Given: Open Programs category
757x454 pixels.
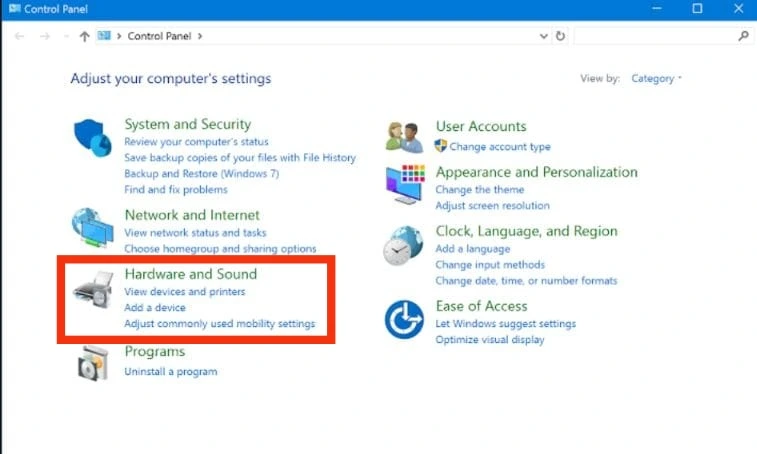Looking at the screenshot, I should coord(154,352).
